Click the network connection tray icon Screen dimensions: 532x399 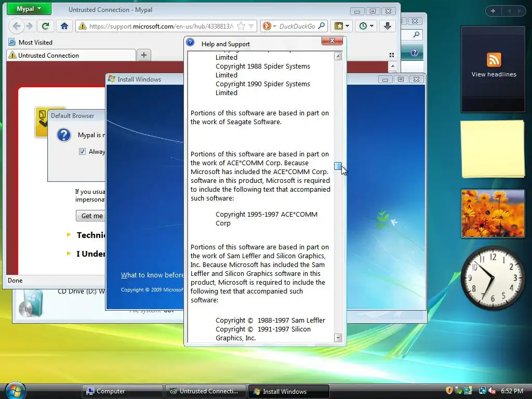tap(482, 391)
